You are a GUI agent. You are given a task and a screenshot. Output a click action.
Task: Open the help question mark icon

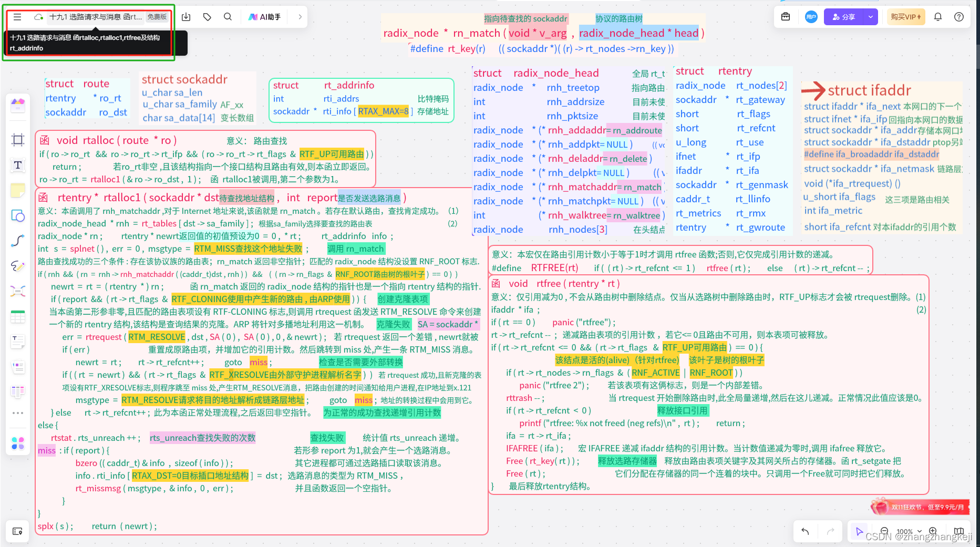pyautogui.click(x=959, y=17)
